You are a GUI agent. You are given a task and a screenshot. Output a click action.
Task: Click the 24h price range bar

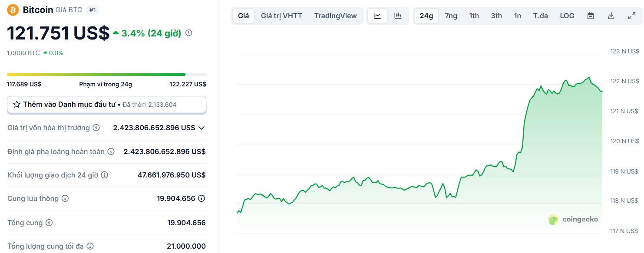click(106, 75)
